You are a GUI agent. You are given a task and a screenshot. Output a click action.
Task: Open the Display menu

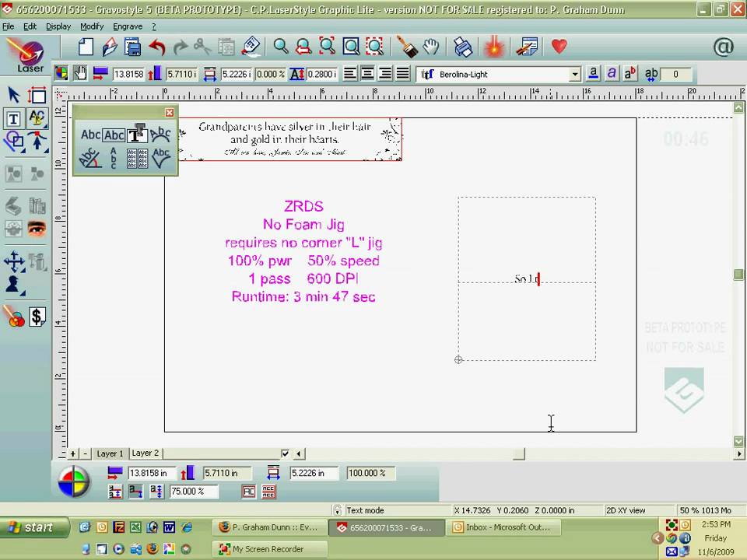tap(58, 26)
